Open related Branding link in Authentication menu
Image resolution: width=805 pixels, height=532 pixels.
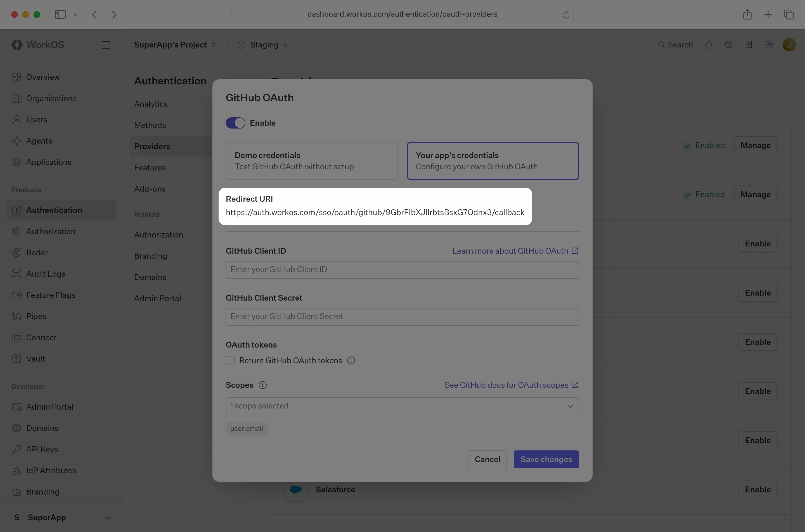coord(150,256)
